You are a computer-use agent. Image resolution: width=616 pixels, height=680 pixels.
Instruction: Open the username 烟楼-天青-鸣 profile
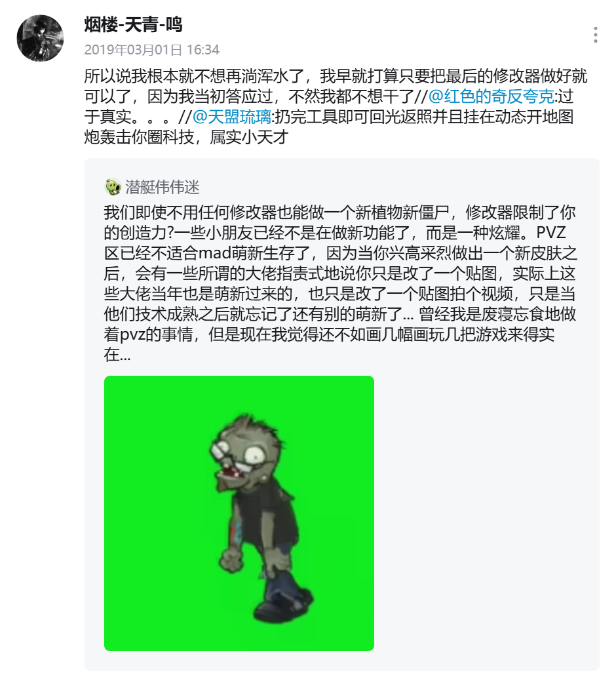click(x=133, y=24)
